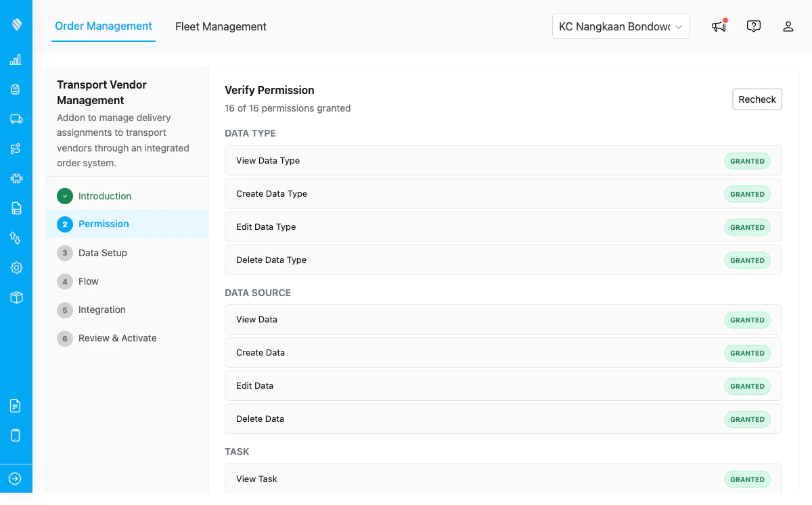
Task: Select the package box icon in the sidebar
Action: point(16,297)
